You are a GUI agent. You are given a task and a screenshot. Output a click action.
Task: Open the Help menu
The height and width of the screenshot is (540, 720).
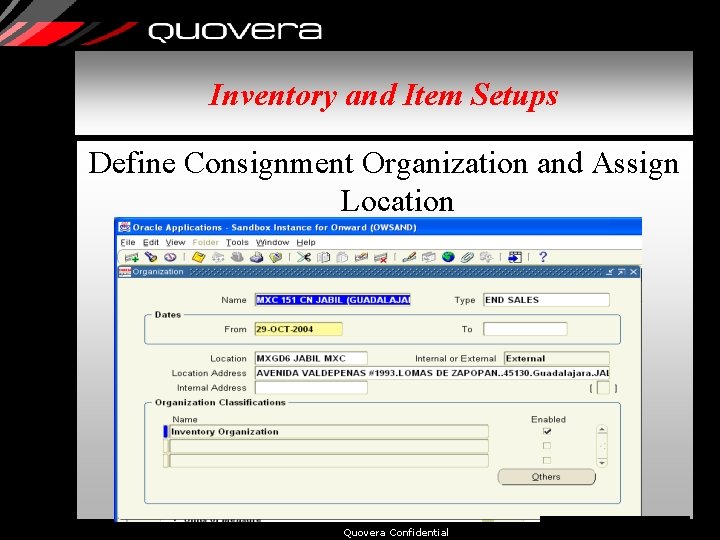click(306, 242)
